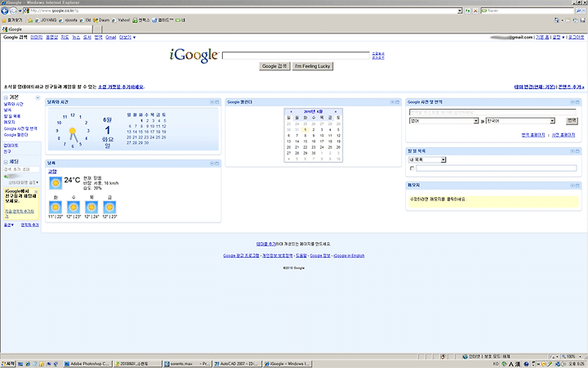Select the iGoogle browser tab

[47, 29]
